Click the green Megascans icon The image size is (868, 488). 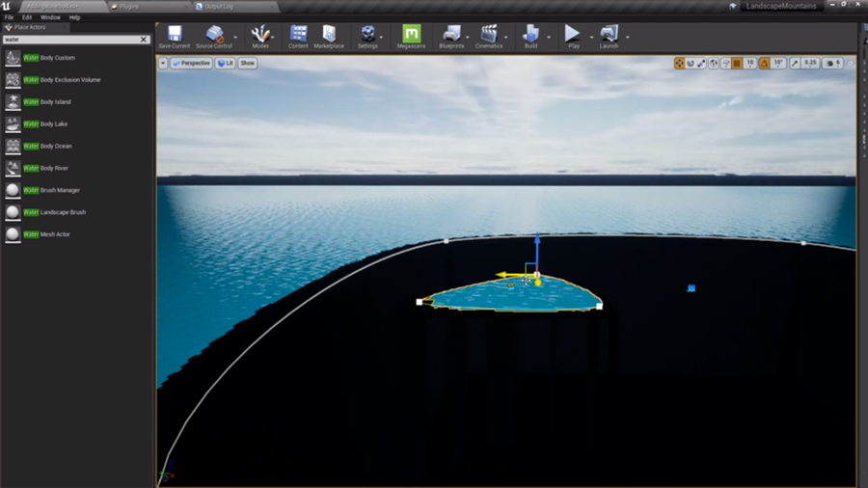412,34
